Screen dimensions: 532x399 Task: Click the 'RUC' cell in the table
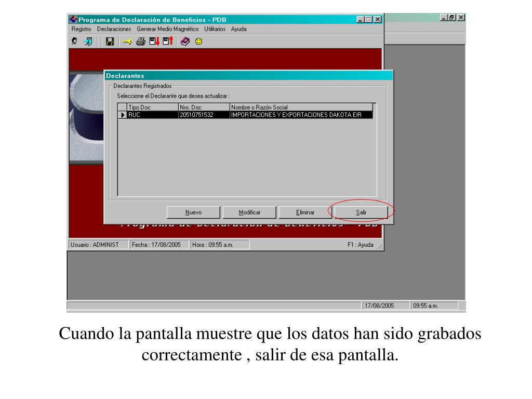pos(153,115)
